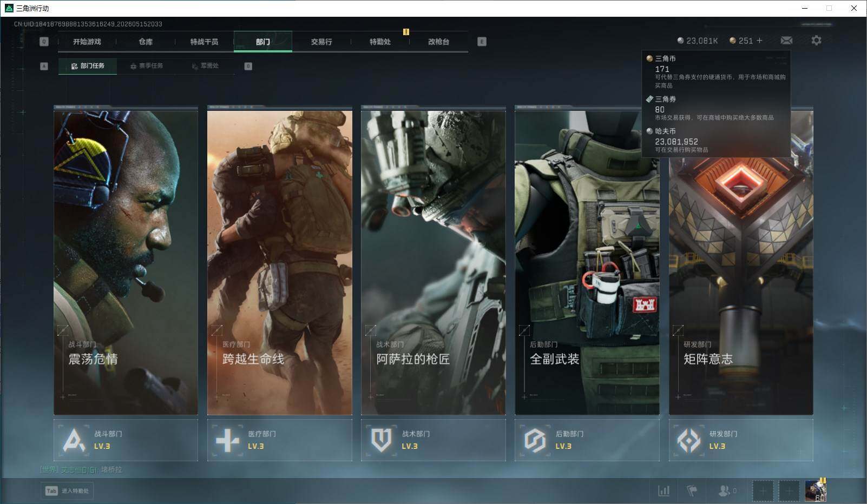Open the settings gear icon

coord(816,41)
